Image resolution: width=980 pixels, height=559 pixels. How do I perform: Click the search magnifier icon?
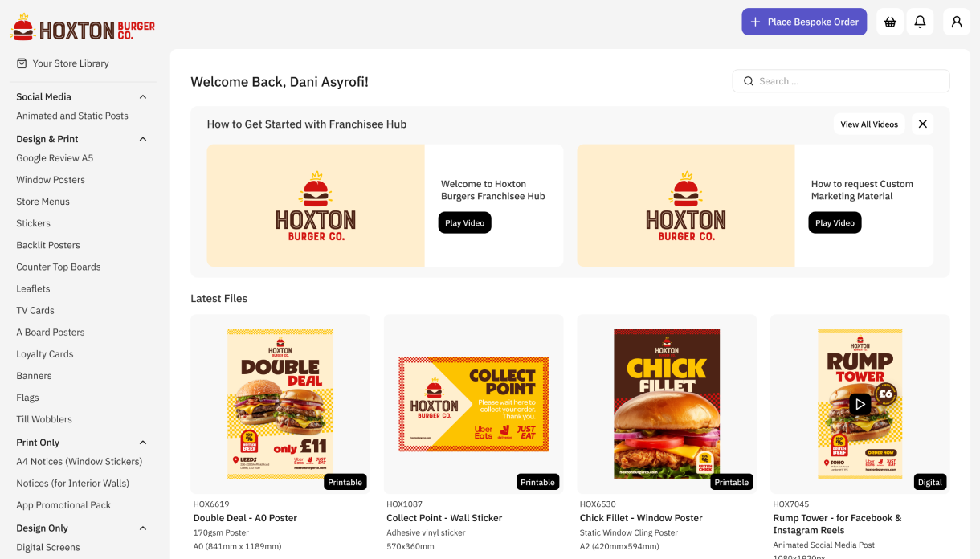click(x=749, y=81)
